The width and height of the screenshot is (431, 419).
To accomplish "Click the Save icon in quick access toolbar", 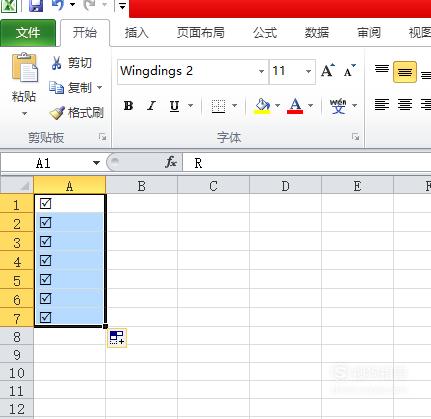I will [36, 5].
